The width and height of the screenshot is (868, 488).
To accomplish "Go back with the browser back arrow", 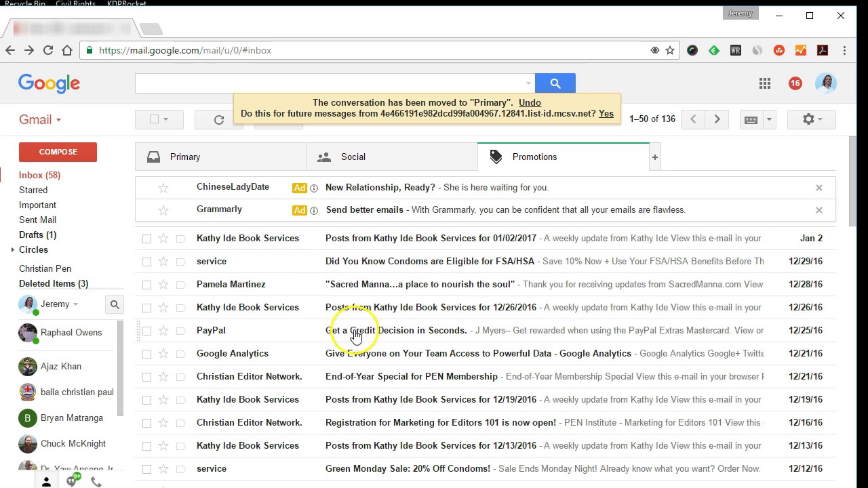I will pos(10,50).
